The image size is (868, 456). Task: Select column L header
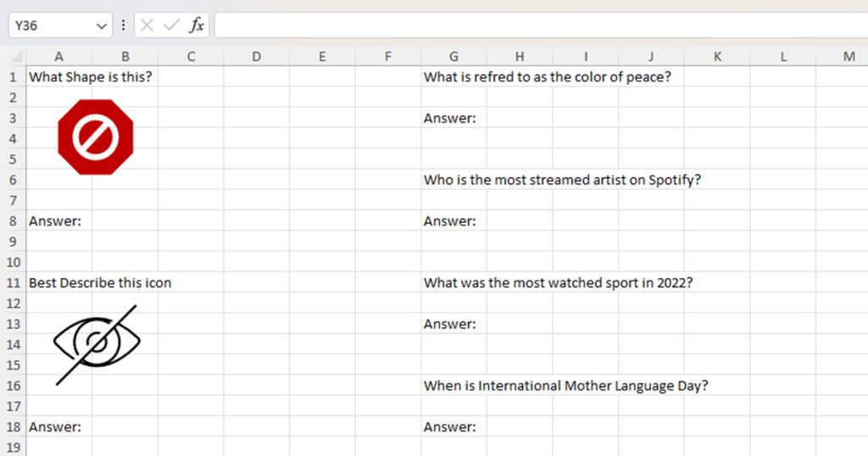(783, 57)
